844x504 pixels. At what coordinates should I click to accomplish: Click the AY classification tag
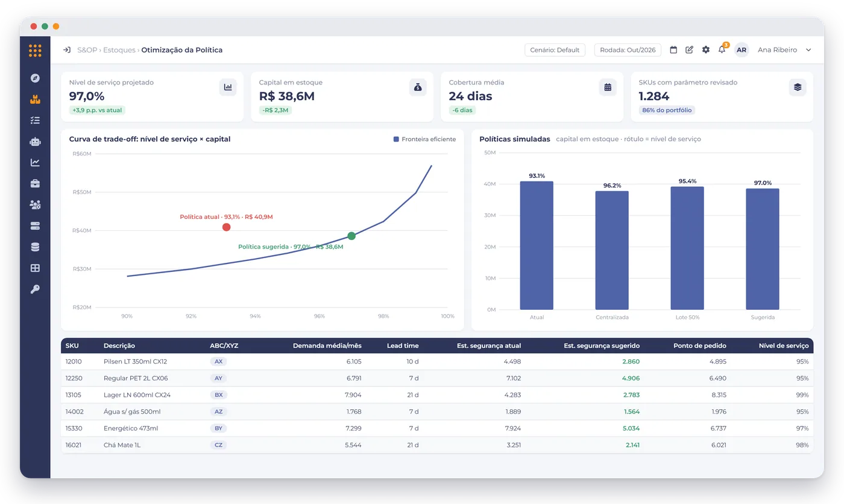click(218, 378)
